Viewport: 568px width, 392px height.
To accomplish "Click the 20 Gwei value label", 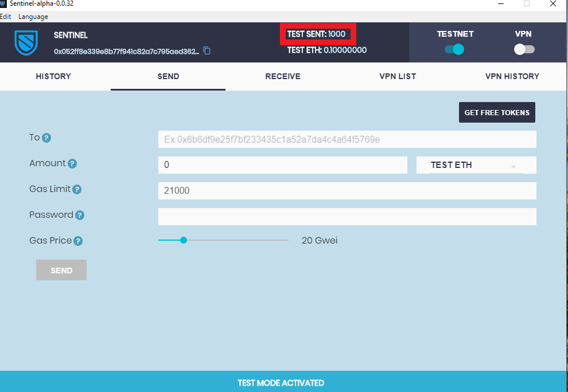I will click(x=320, y=240).
